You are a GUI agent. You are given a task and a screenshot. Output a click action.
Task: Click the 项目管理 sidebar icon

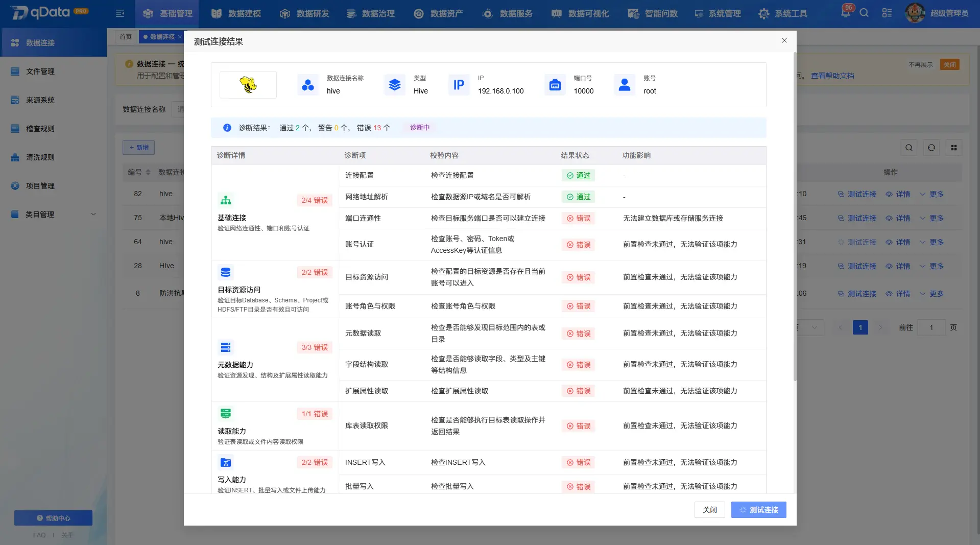[15, 186]
